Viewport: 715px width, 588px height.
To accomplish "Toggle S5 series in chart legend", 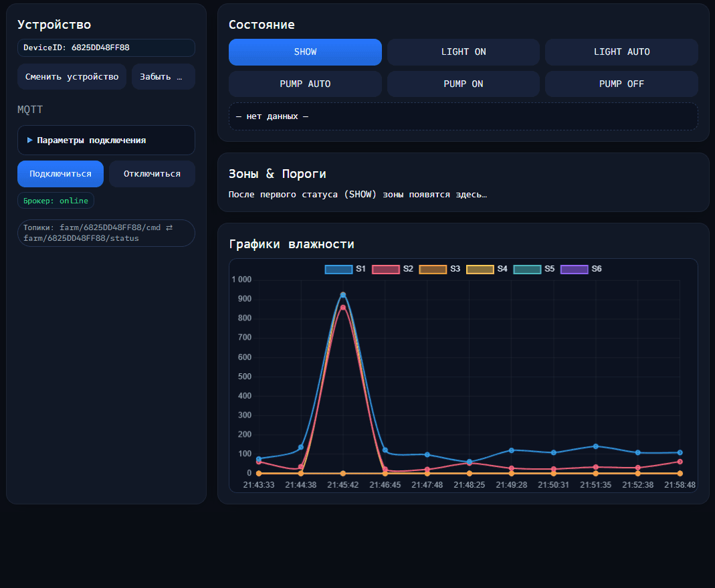I will tap(527, 269).
